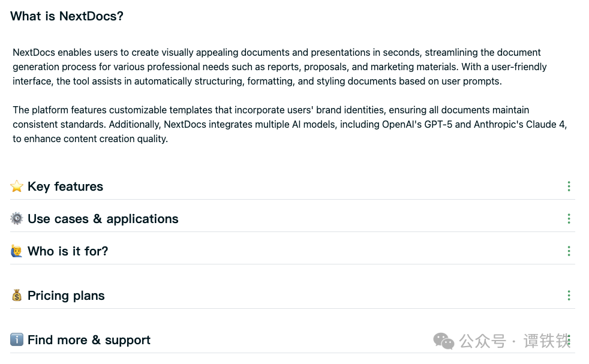589x364 pixels.
Task: Click the paragraph mentioning GPT-5 and Claude 4
Action: pyautogui.click(x=289, y=124)
